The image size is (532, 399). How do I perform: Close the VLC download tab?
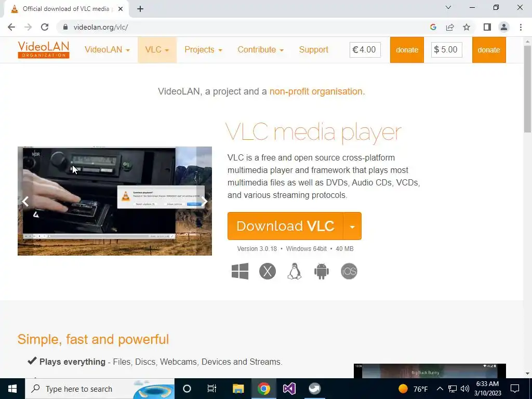121,9
